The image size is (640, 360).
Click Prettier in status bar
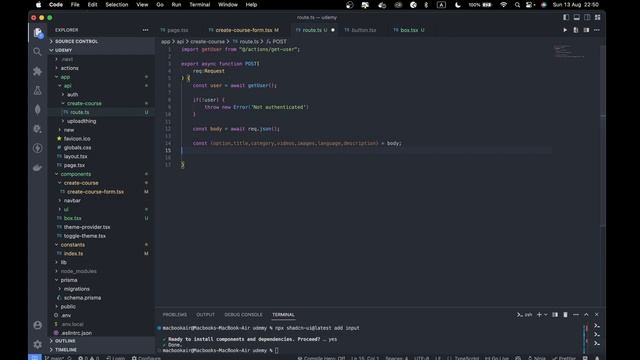pyautogui.click(x=564, y=358)
